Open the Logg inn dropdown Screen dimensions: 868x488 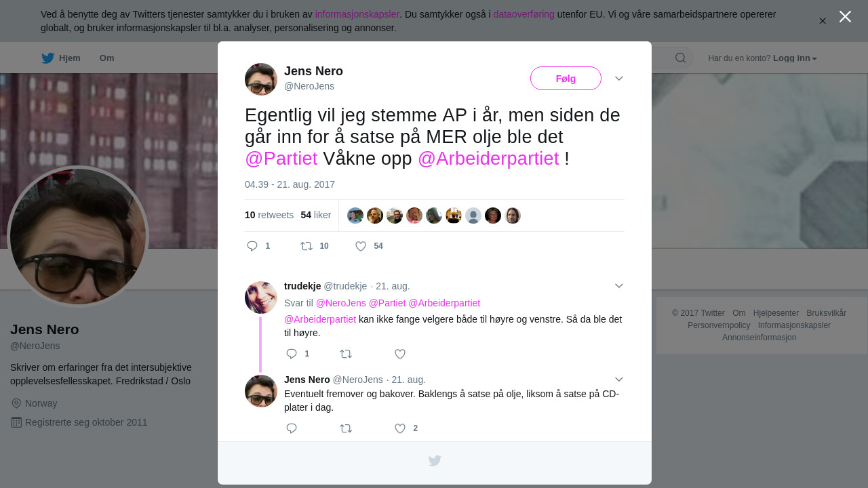[795, 58]
